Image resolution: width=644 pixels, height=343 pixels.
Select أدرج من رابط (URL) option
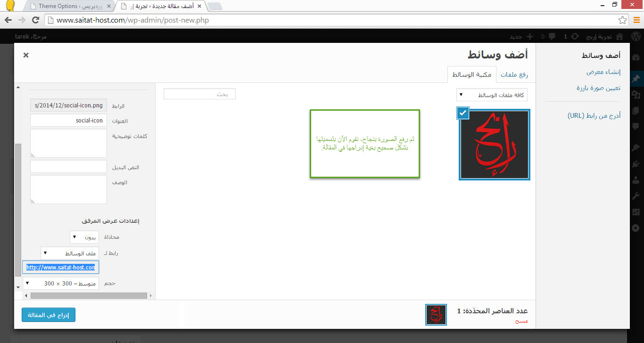click(594, 115)
